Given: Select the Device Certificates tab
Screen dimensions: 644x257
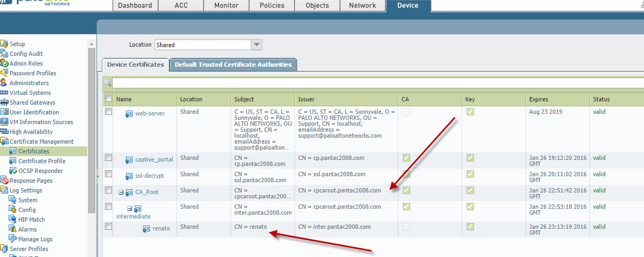Looking at the screenshot, I should [x=135, y=65].
